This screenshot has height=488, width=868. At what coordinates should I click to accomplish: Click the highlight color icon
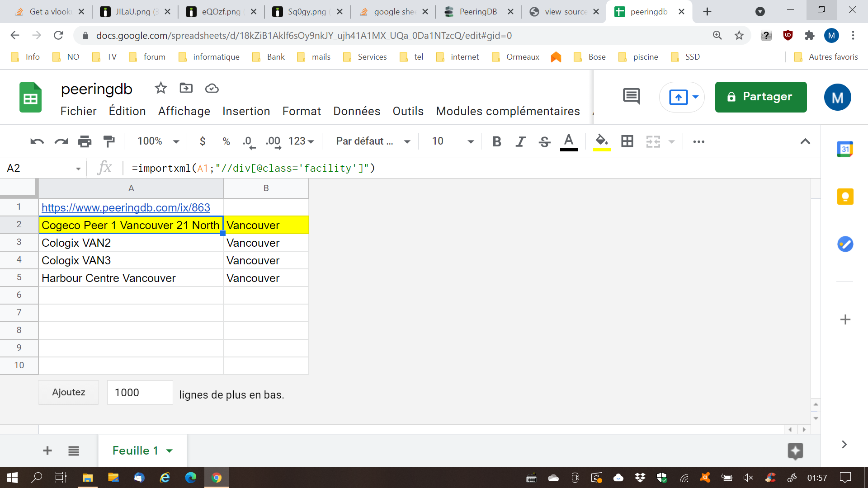pos(602,141)
